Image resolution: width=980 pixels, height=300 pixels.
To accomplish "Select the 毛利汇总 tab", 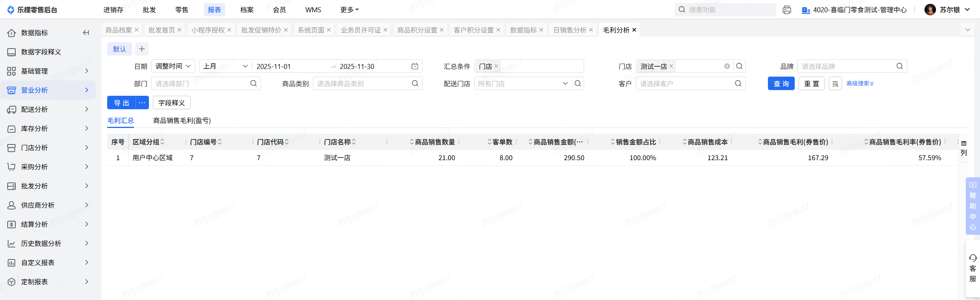I will click(x=121, y=121).
